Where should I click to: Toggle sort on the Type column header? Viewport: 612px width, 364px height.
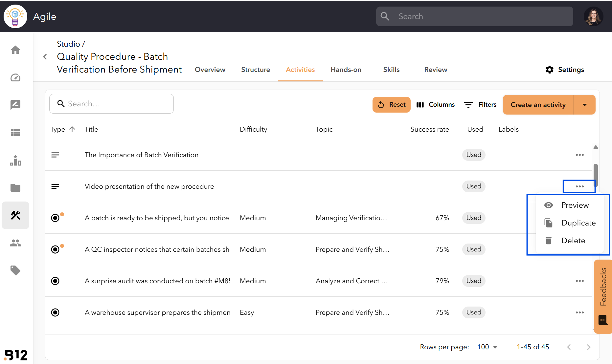[62, 129]
